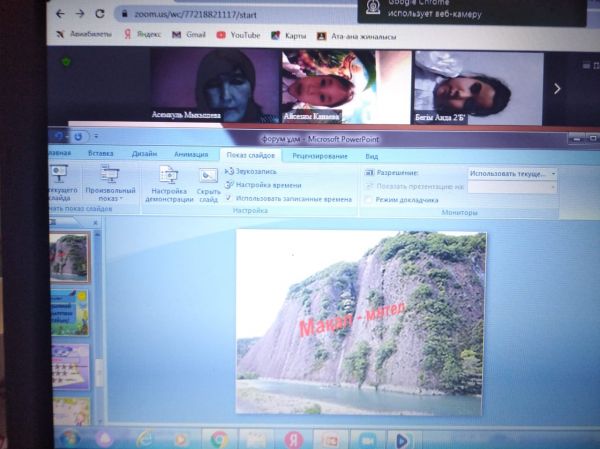600x449 pixels.
Task: Open the Gmail bookmark
Action: coord(188,34)
